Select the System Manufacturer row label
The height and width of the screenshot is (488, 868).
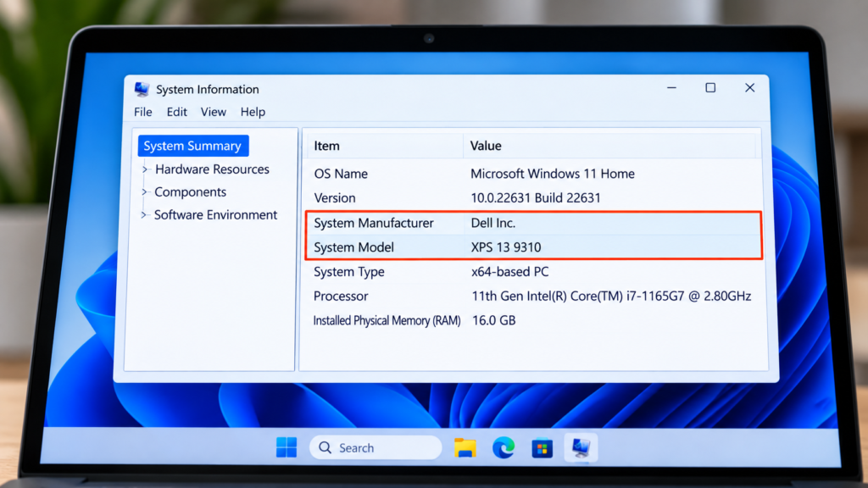(x=374, y=223)
